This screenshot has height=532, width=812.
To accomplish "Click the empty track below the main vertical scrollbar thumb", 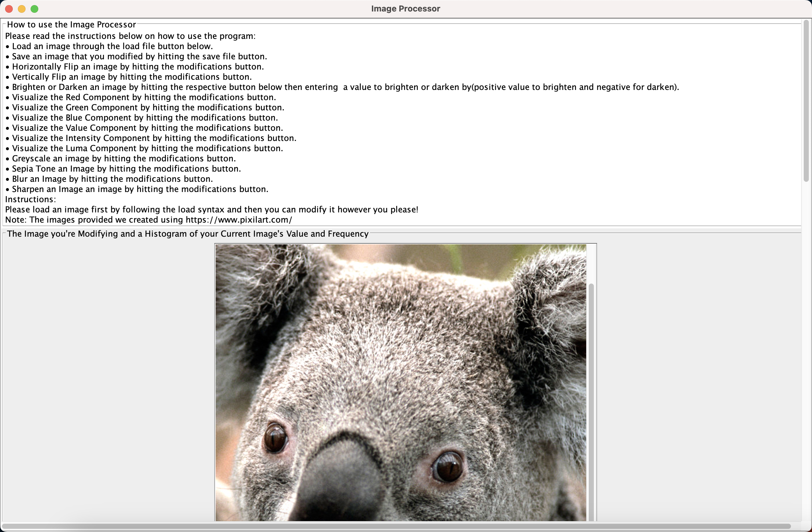I will click(x=806, y=351).
